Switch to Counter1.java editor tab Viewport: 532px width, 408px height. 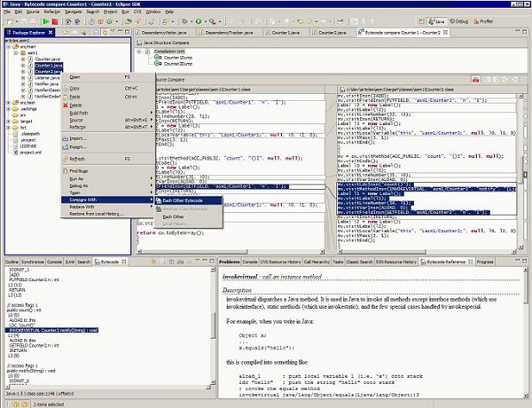[283, 33]
